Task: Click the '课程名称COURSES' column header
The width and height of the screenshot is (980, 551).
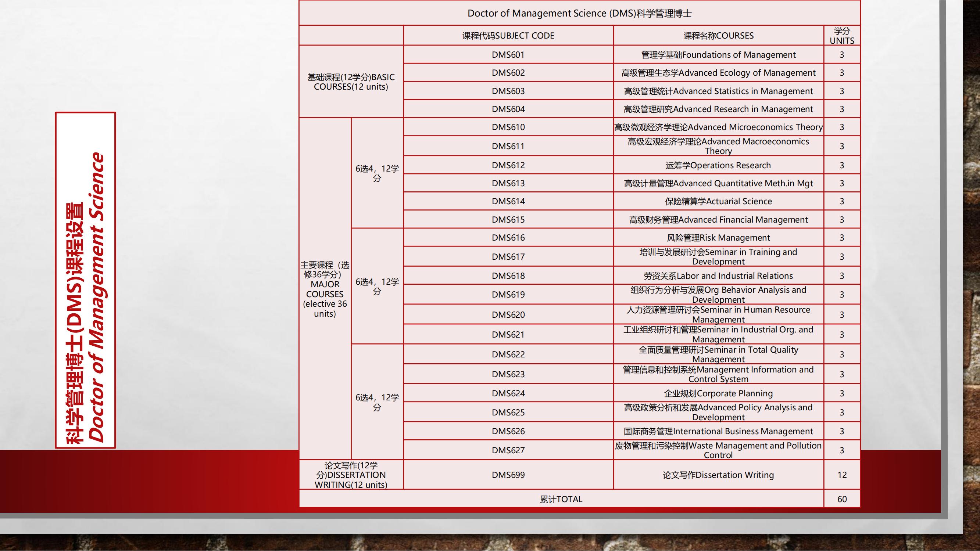Action: click(718, 35)
